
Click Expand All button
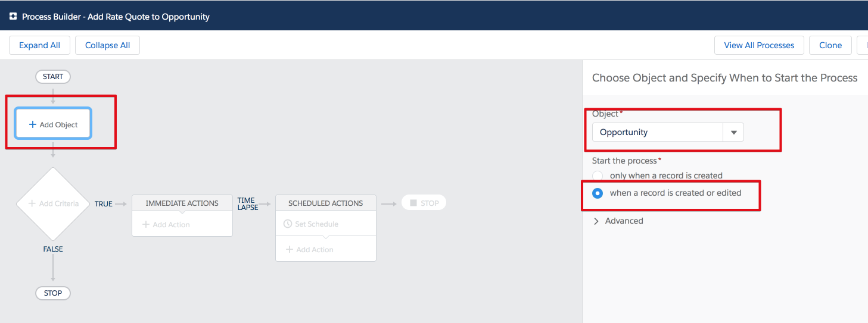[39, 45]
